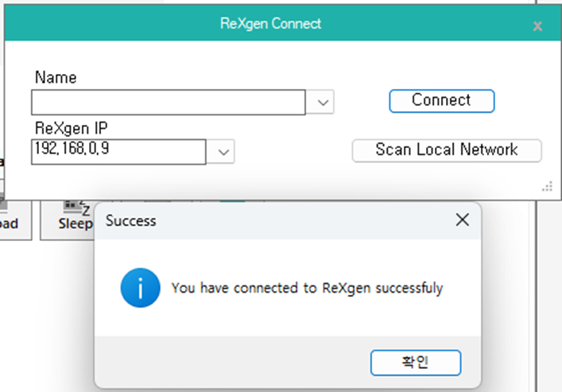Viewport: 562px width, 392px height.
Task: Click the ReXgen IP address field
Action: click(x=118, y=152)
